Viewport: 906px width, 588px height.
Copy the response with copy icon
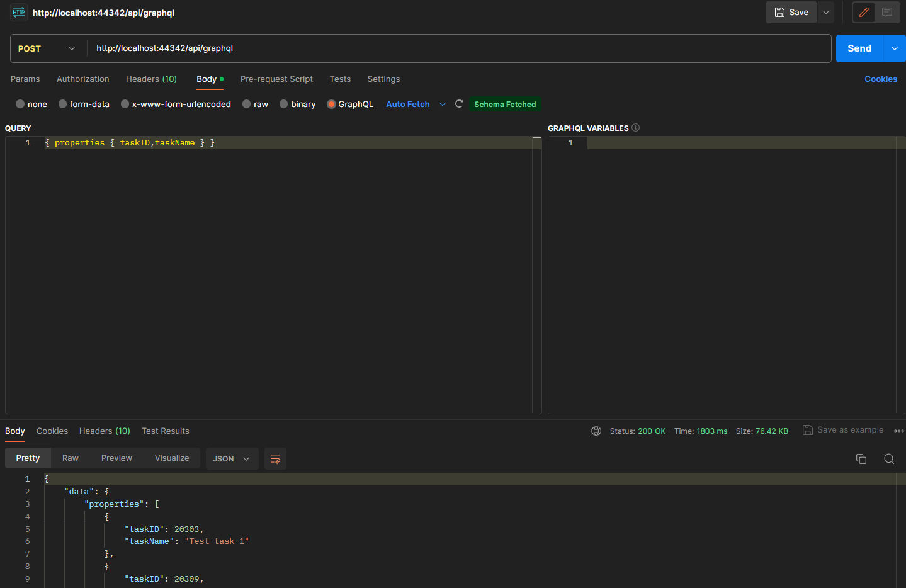coord(861,459)
